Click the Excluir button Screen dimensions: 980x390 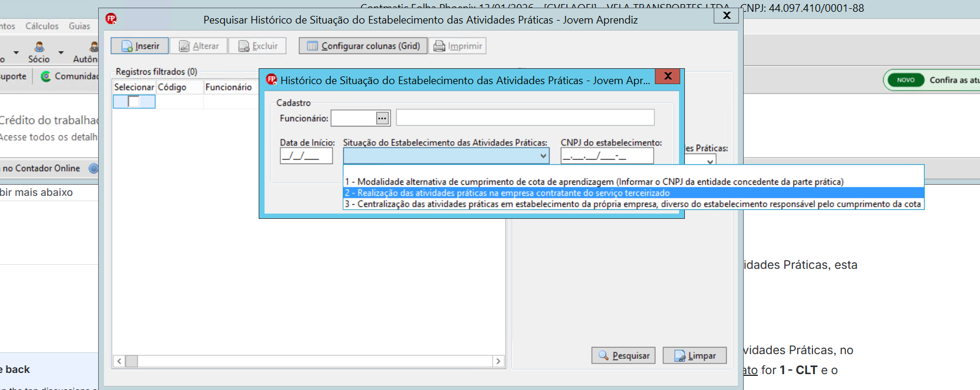pos(257,46)
